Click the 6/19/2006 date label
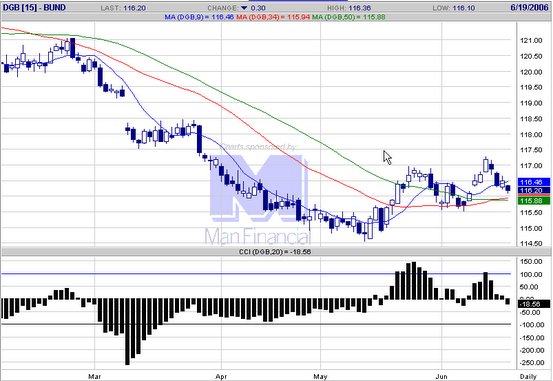This screenshot has width=553, height=381. click(529, 7)
